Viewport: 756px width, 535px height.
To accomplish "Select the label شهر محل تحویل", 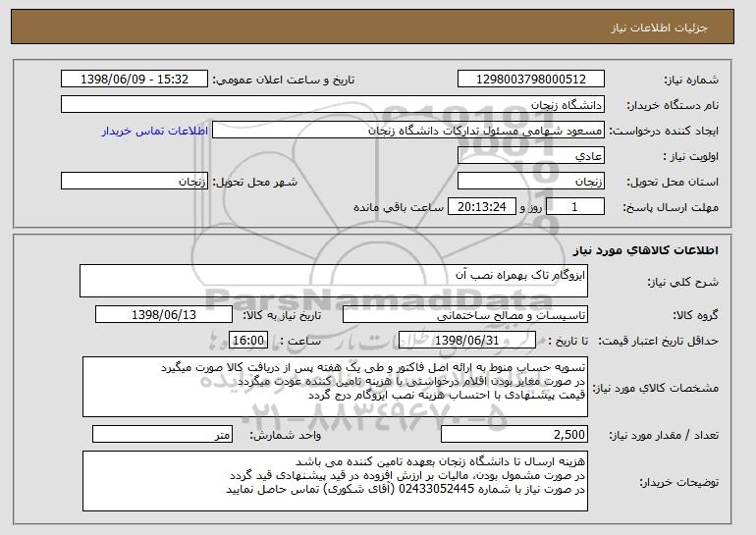I will click(255, 182).
